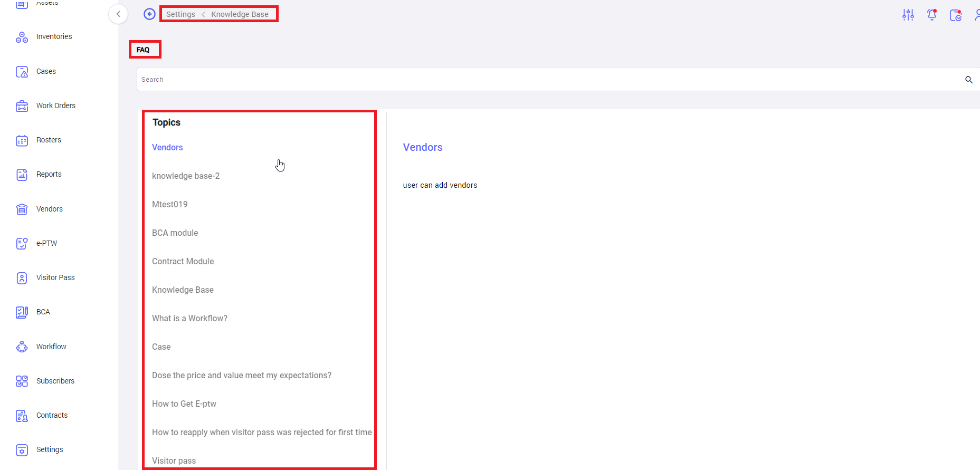Open the 'BCA module' topic

[x=175, y=233]
